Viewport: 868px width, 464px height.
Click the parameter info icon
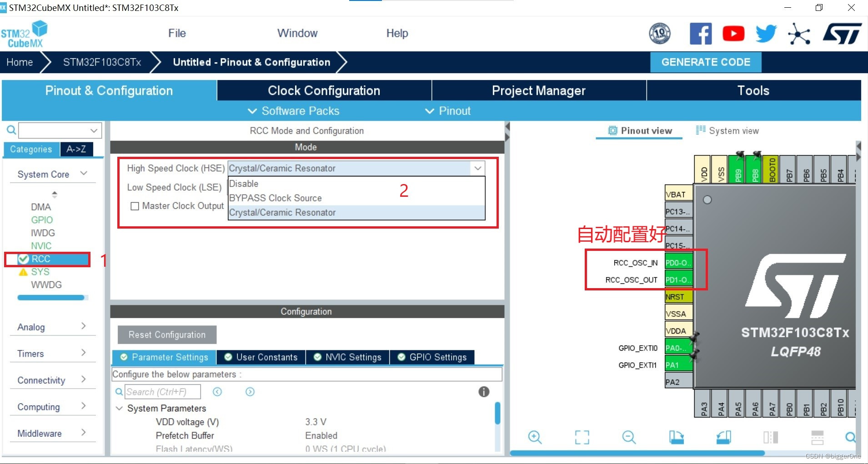(x=484, y=392)
